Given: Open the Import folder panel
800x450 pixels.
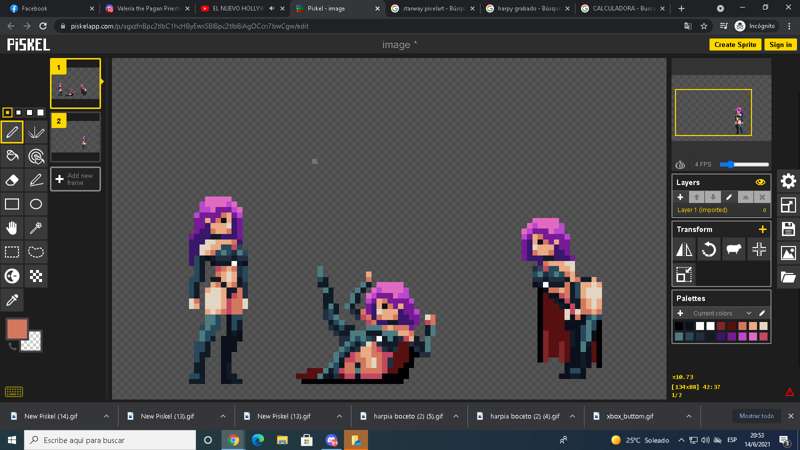Looking at the screenshot, I should point(788,277).
